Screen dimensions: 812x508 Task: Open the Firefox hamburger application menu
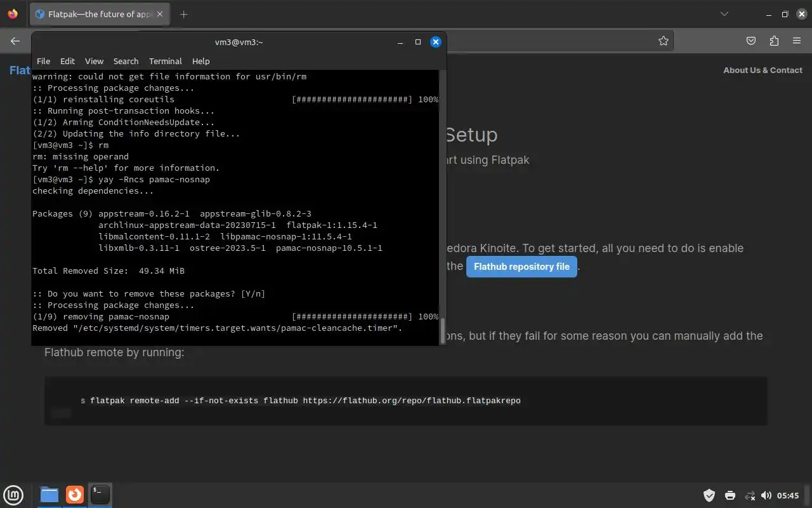[x=797, y=41]
